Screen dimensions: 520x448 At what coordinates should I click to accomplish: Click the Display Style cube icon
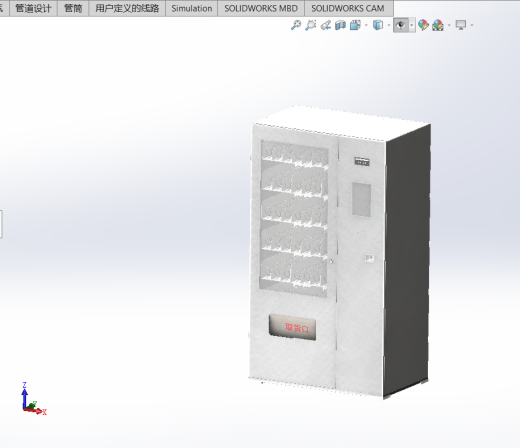(x=378, y=25)
